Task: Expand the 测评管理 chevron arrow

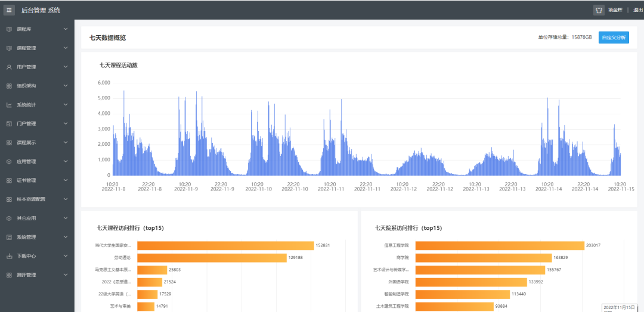Action: 66,275
